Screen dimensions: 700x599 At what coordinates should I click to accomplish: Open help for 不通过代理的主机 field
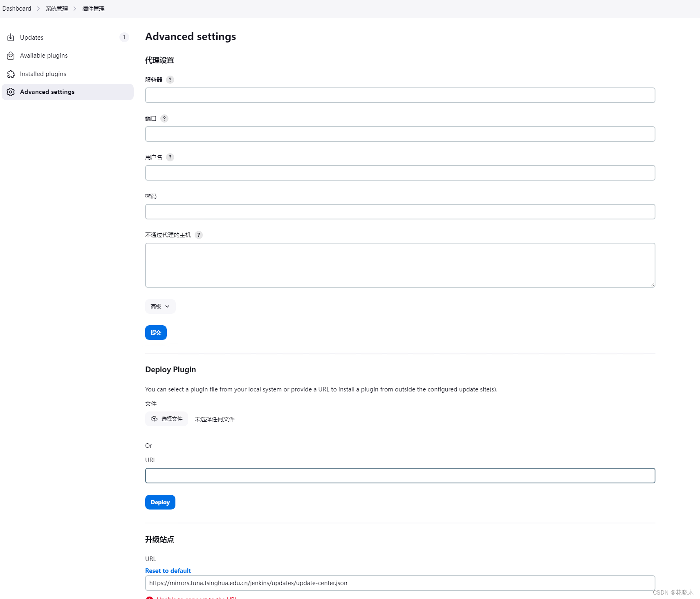(x=199, y=235)
